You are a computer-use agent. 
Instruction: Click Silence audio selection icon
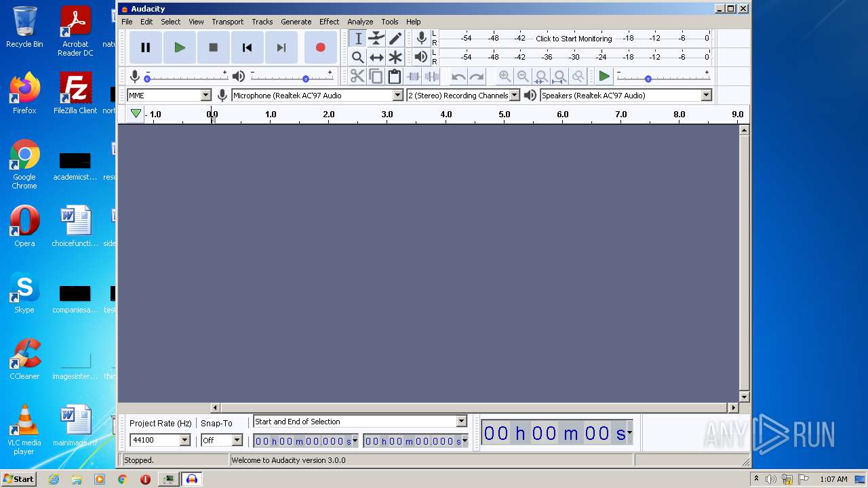click(431, 77)
